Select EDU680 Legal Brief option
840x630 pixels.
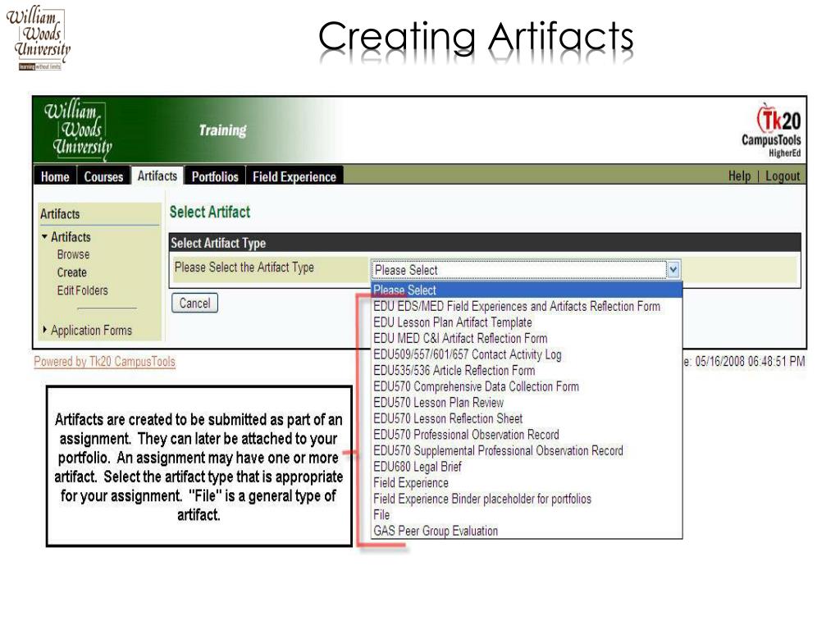coord(527,467)
